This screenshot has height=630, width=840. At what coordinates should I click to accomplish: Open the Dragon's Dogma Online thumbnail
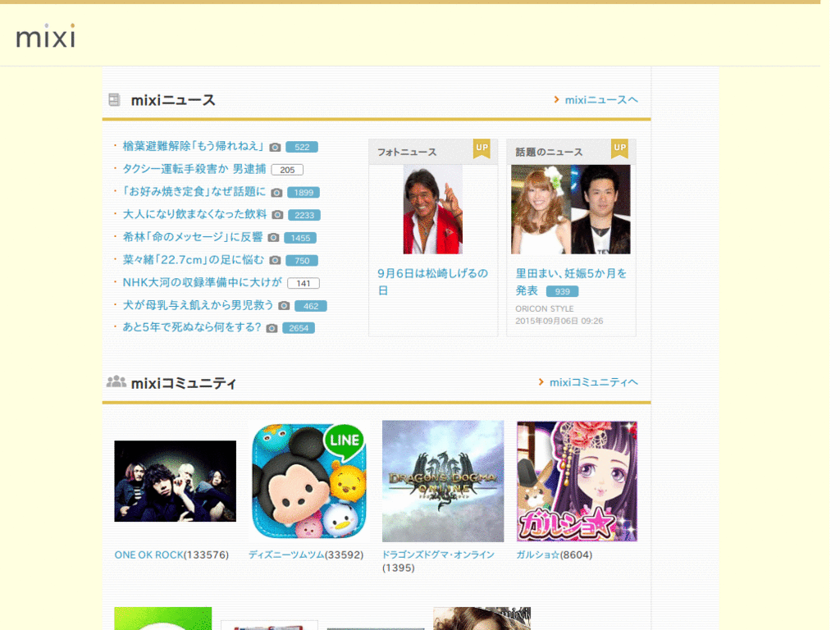(x=443, y=481)
